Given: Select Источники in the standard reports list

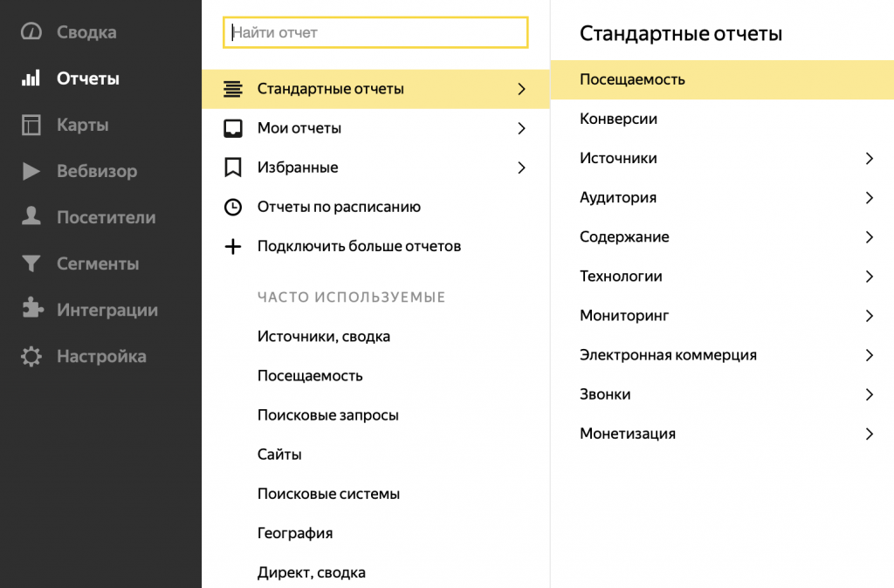Looking at the screenshot, I should [618, 159].
